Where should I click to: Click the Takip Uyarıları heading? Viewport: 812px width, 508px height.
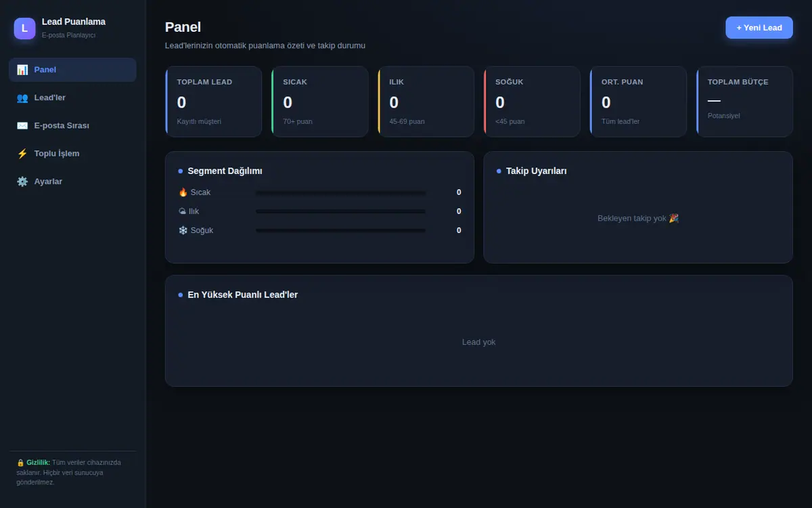coord(537,171)
